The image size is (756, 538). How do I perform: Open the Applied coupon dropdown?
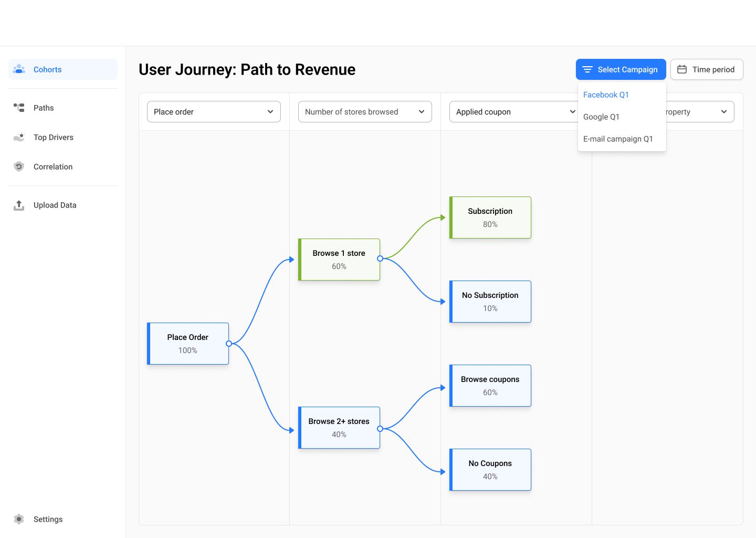click(x=513, y=111)
